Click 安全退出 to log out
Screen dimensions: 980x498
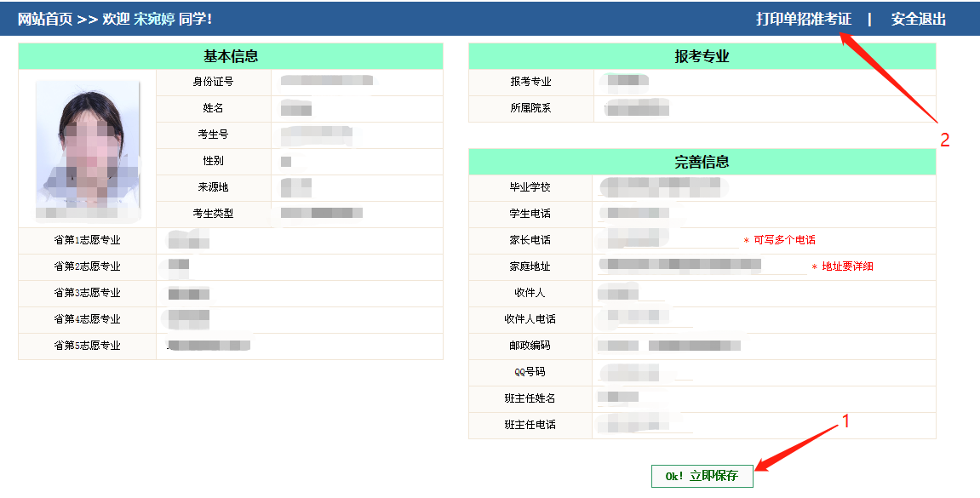click(x=918, y=19)
